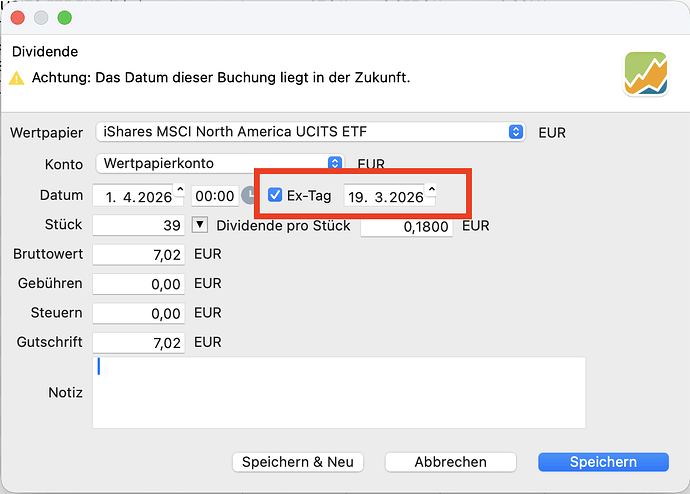Click the green zoom window button
Image resolution: width=690 pixels, height=494 pixels.
pyautogui.click(x=65, y=18)
